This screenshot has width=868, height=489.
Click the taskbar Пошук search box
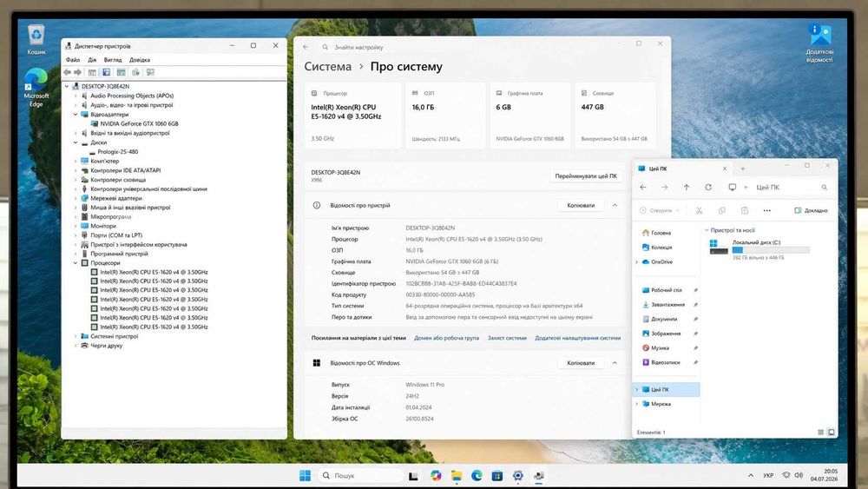click(361, 476)
